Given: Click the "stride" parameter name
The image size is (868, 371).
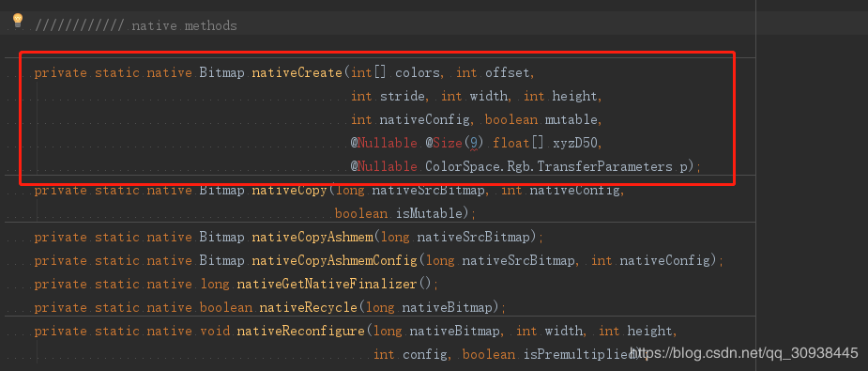Looking at the screenshot, I should coord(403,97).
